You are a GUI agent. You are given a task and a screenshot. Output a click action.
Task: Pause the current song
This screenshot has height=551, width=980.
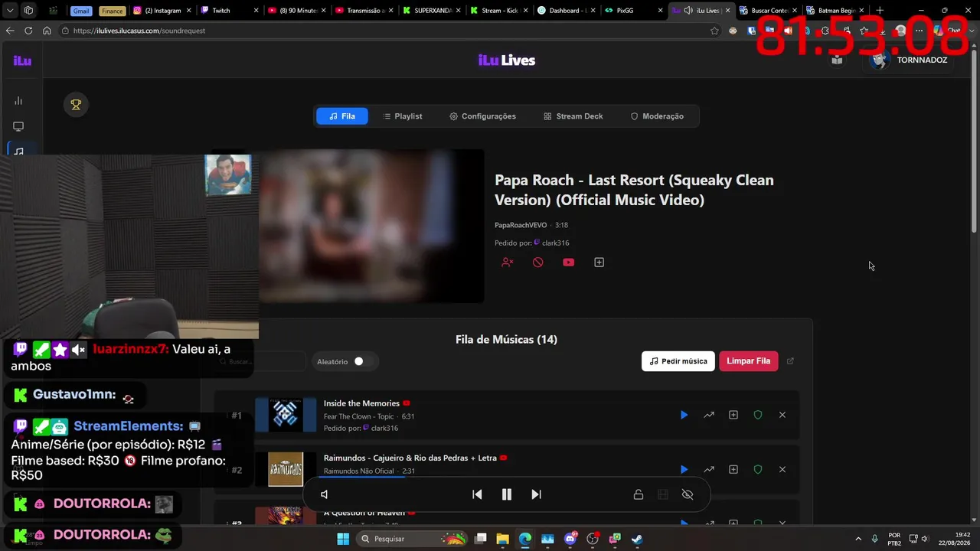click(506, 494)
